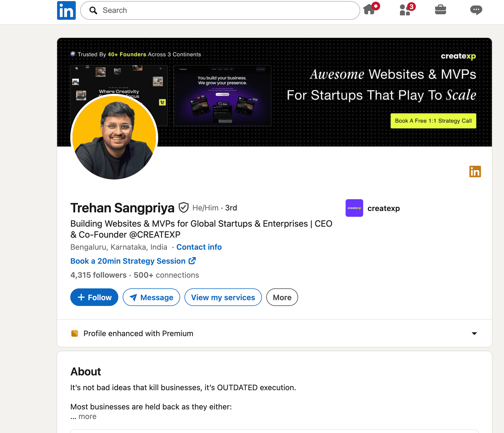Open the Messaging chat bubble icon

(x=476, y=10)
